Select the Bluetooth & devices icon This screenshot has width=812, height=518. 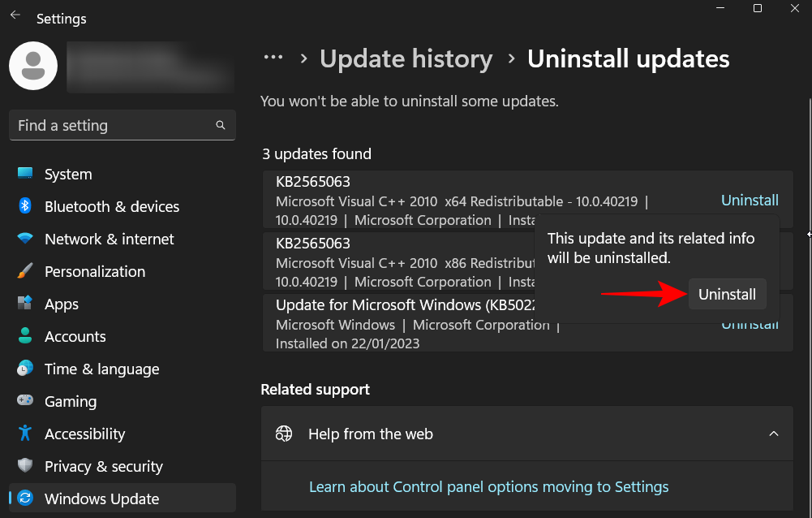[25, 206]
